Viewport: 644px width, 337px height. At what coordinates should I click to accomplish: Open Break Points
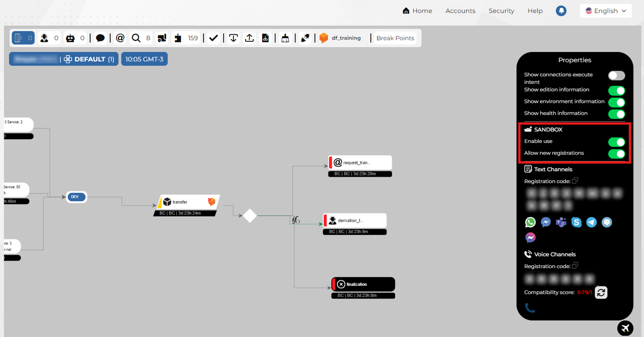pos(395,38)
